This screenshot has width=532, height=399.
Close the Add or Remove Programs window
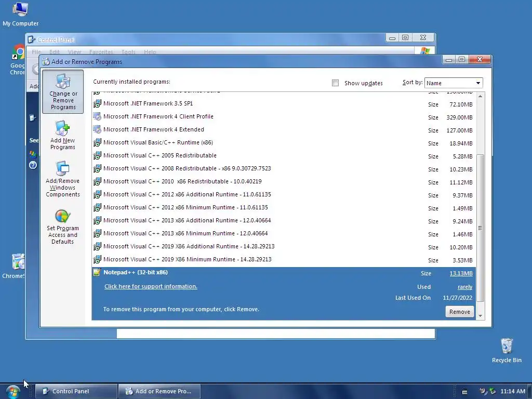[480, 59]
